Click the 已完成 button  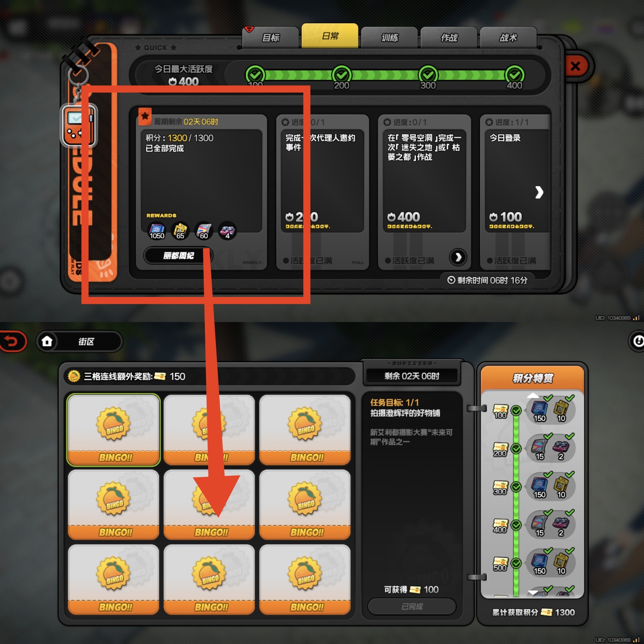coord(412,606)
